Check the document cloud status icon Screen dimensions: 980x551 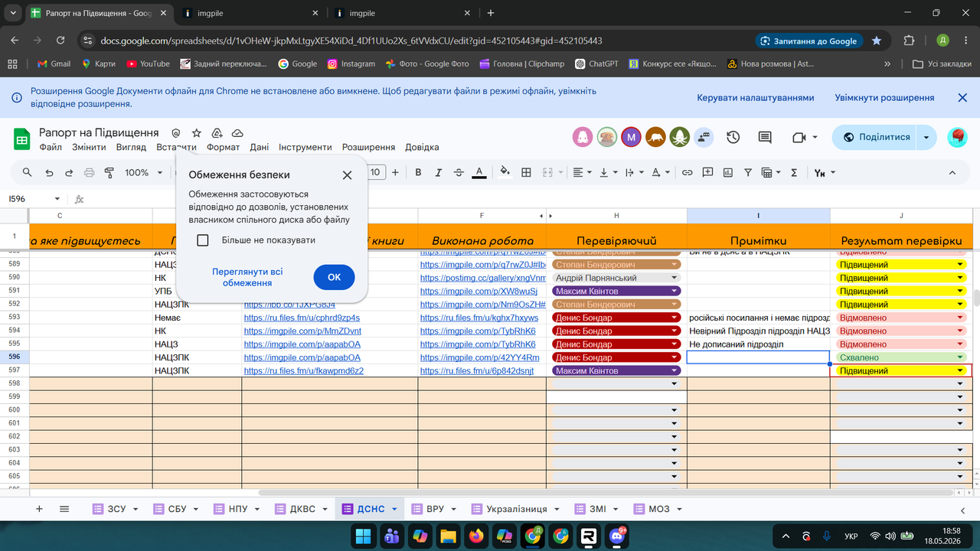tap(237, 132)
